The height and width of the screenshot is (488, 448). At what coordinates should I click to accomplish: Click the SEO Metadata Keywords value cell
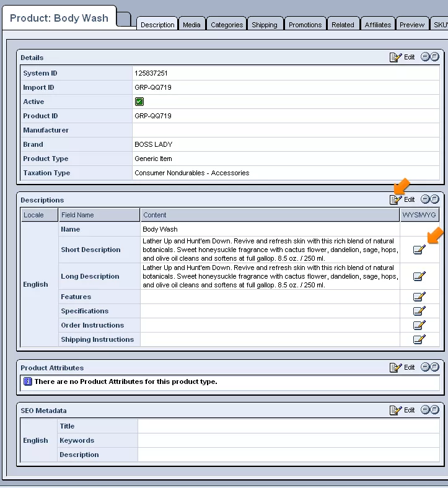[x=289, y=440]
